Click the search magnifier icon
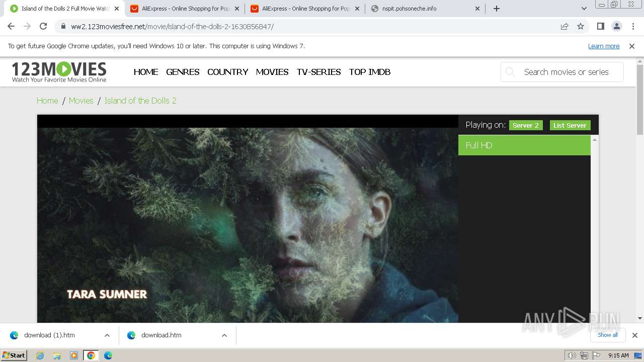This screenshot has height=362, width=644. (510, 72)
